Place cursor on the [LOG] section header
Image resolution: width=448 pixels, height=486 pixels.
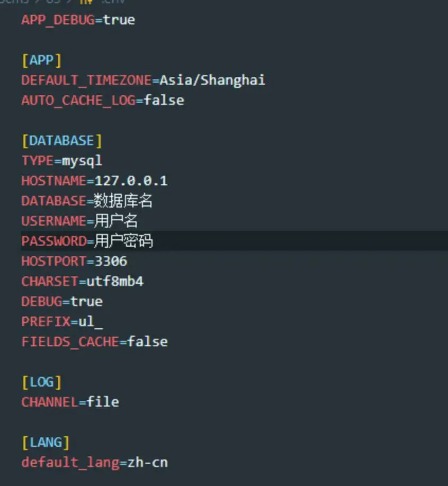(41, 382)
